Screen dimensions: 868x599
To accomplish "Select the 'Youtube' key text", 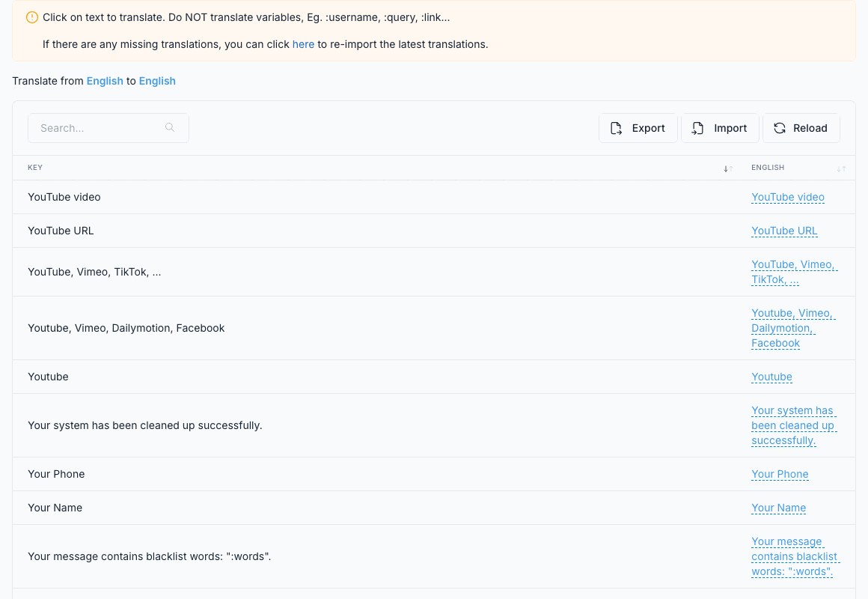I will (x=48, y=377).
